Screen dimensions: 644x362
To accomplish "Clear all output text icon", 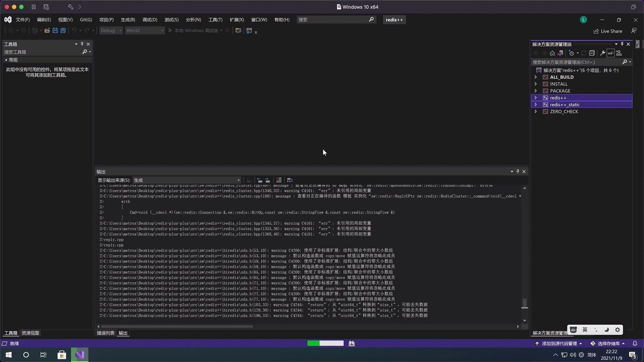I will click(x=279, y=180).
